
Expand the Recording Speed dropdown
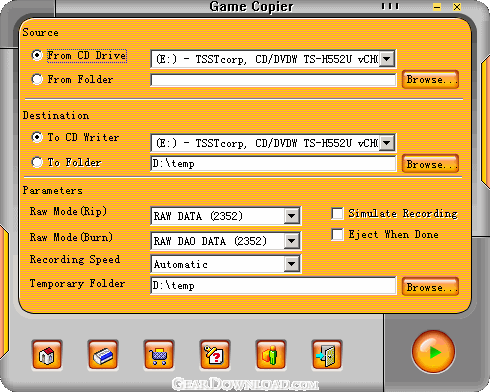(x=292, y=264)
